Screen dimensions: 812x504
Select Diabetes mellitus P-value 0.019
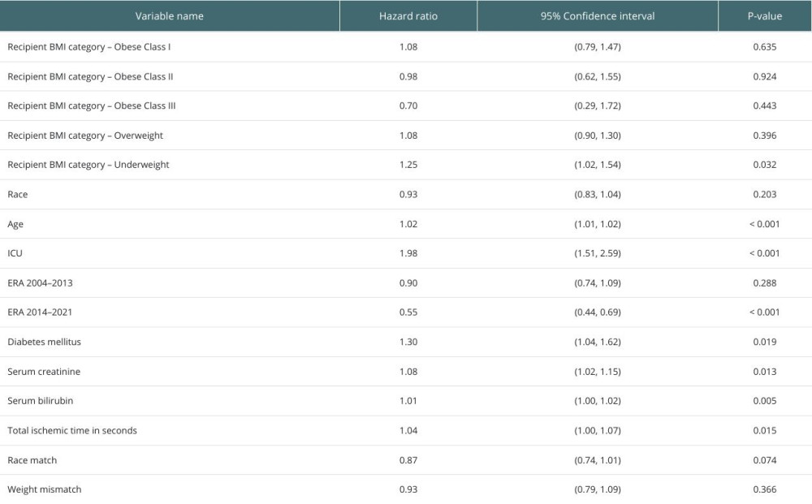click(x=765, y=342)
